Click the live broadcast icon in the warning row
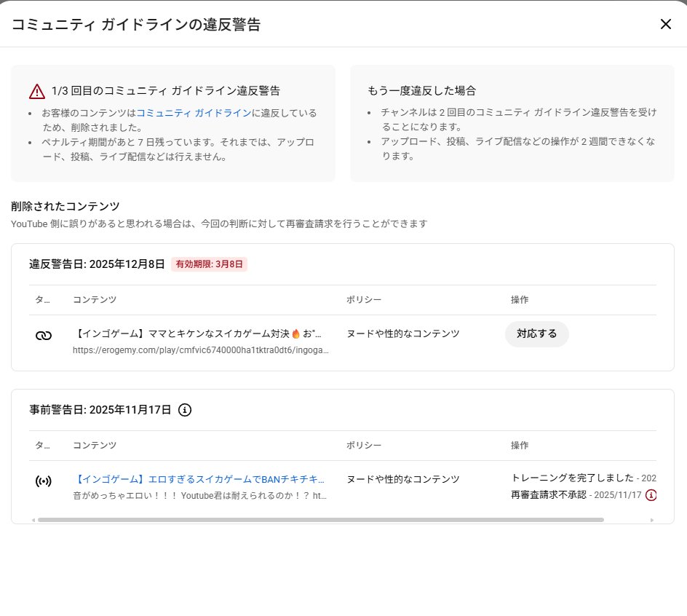 pyautogui.click(x=44, y=481)
